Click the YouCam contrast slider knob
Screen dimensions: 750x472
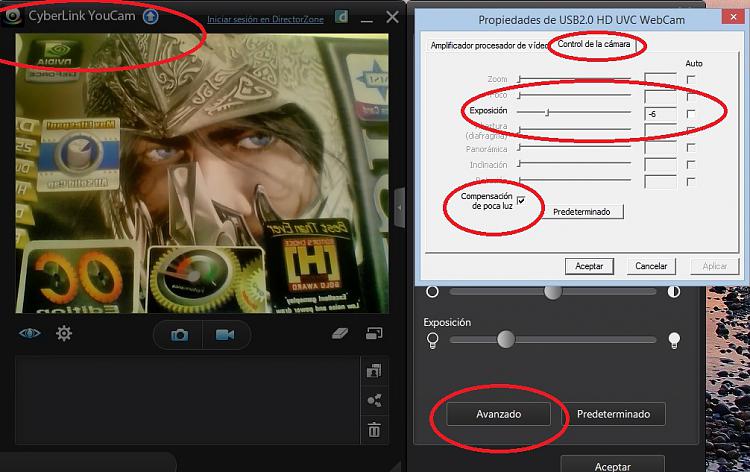click(x=552, y=291)
